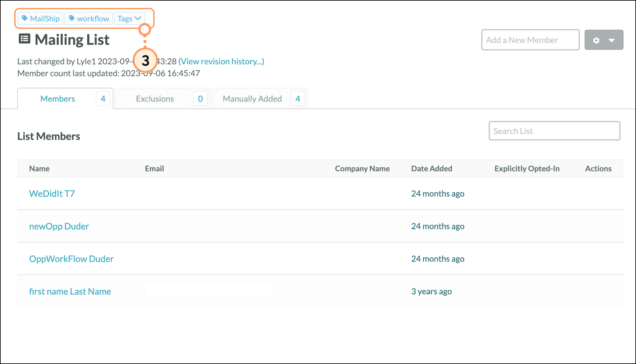Click the workflow tag icon

click(x=72, y=18)
